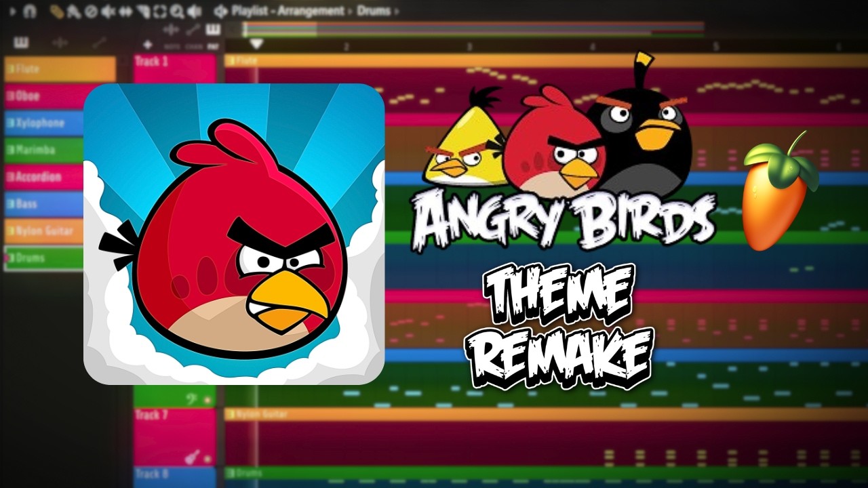Click the playlist icon beside Playlist title
The image size is (868, 488).
[x=220, y=11]
